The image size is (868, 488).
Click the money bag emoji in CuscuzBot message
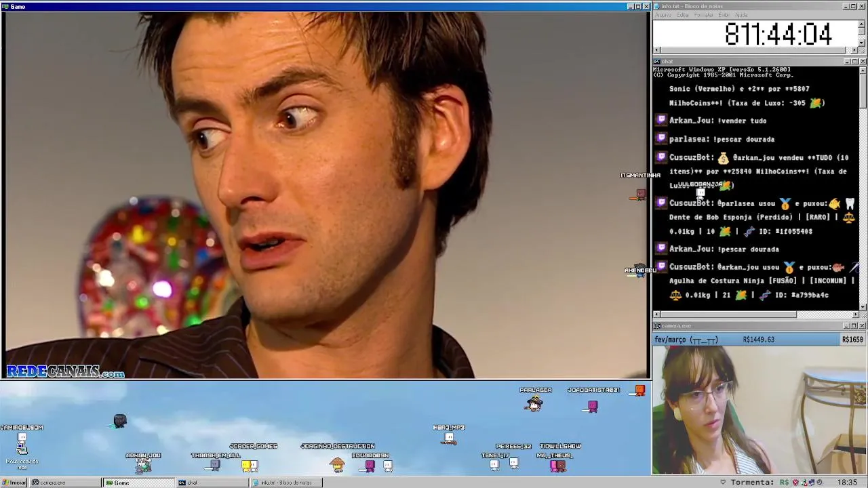723,158
